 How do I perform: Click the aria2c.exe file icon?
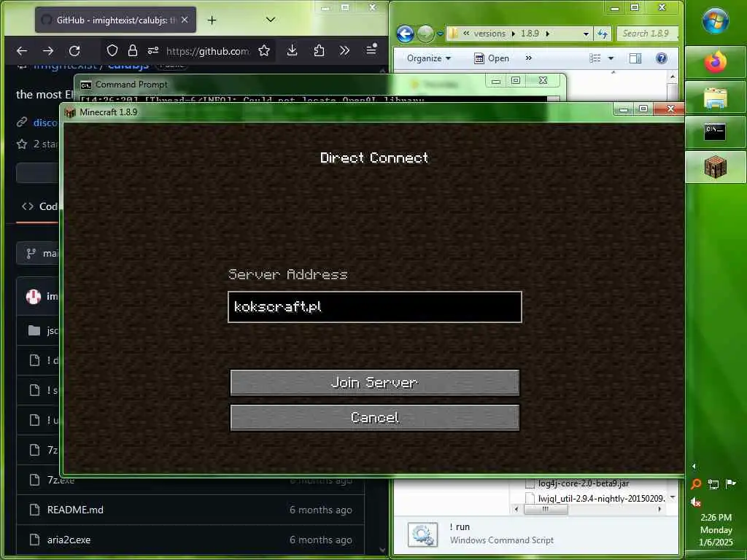34,540
